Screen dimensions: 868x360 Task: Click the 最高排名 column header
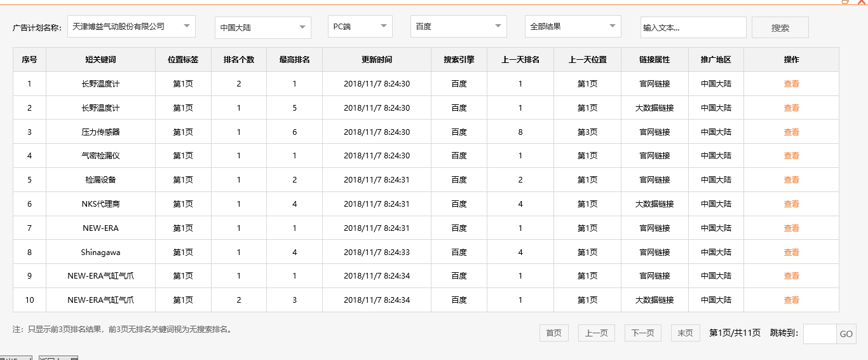295,60
